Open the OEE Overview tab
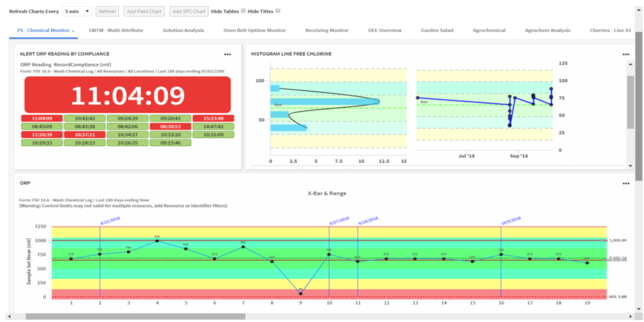The height and width of the screenshot is (322, 644). click(x=385, y=30)
